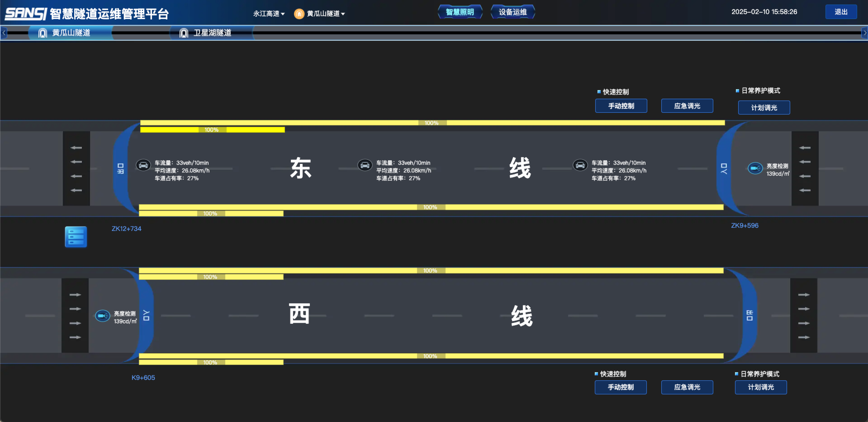Viewport: 868px width, 422px height.
Task: Click east line 手动控制 button
Action: pos(621,106)
